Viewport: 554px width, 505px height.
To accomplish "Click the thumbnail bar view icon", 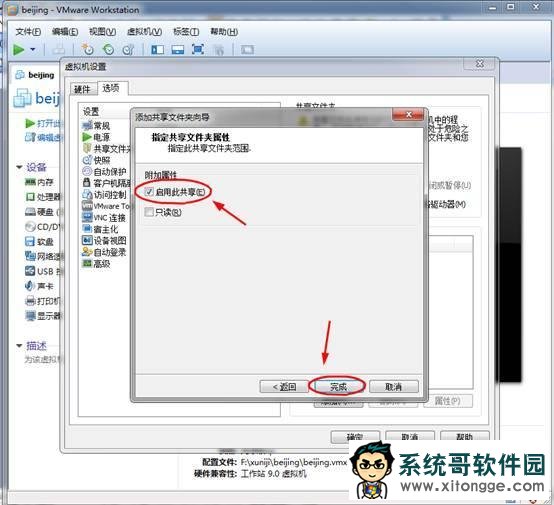I will coord(178,49).
